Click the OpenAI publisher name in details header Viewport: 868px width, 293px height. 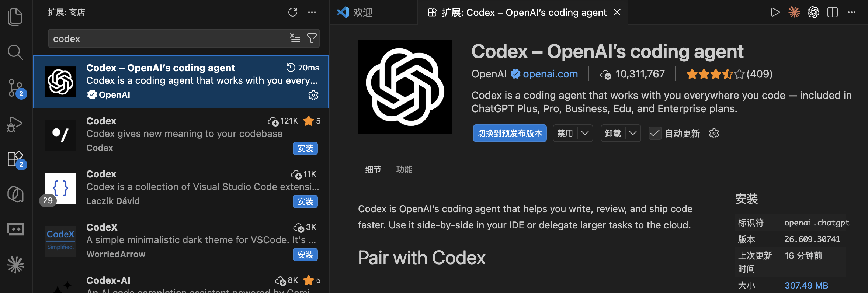click(489, 74)
